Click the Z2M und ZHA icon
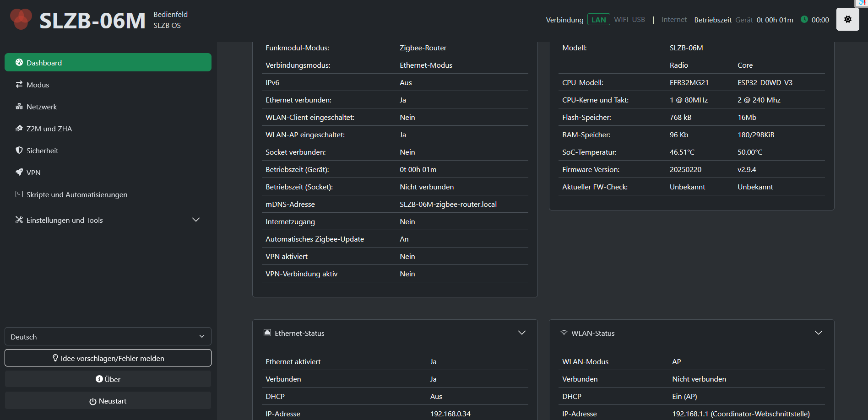Screen dimensions: 868x420 tap(19, 128)
